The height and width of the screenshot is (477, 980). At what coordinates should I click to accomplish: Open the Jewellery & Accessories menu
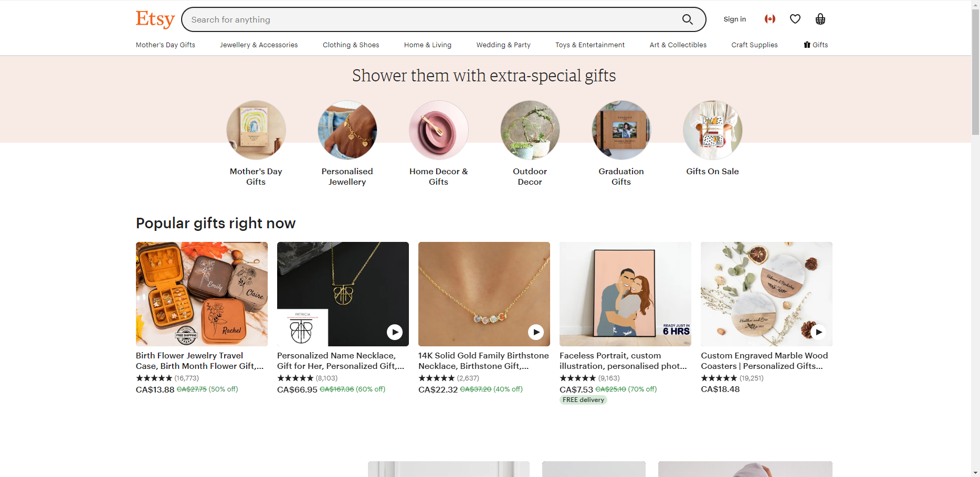[259, 45]
